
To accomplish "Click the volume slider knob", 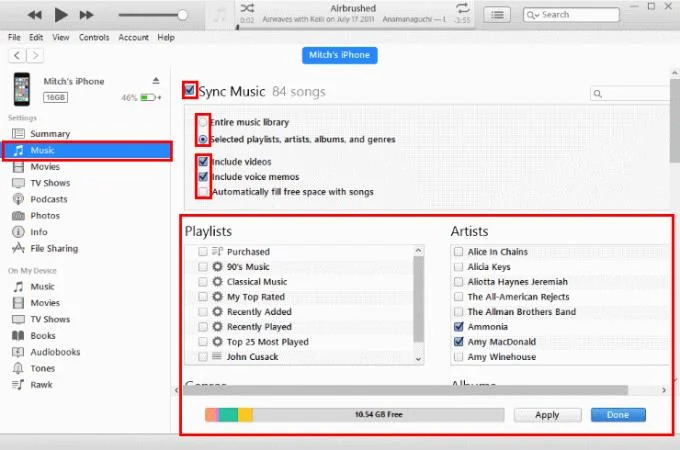I will click(183, 15).
